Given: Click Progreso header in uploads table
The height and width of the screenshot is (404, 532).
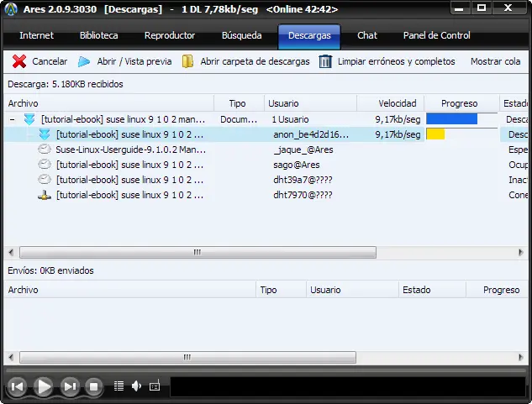Looking at the screenshot, I should coord(498,290).
